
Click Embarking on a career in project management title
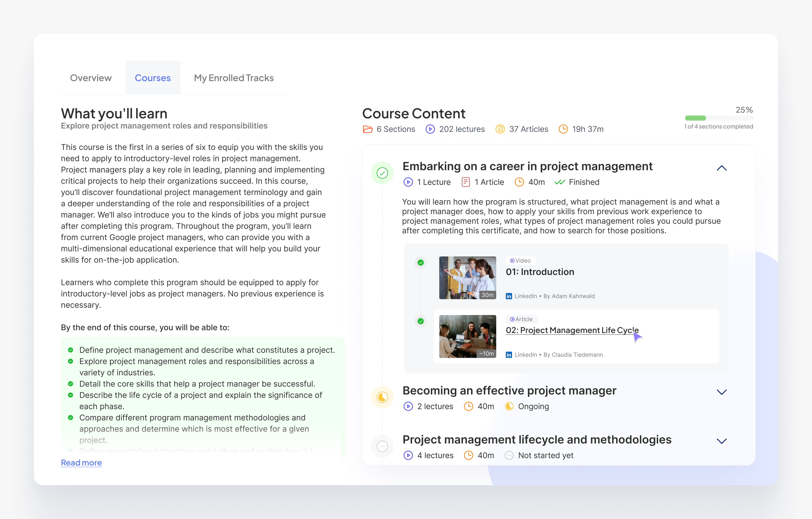(527, 166)
